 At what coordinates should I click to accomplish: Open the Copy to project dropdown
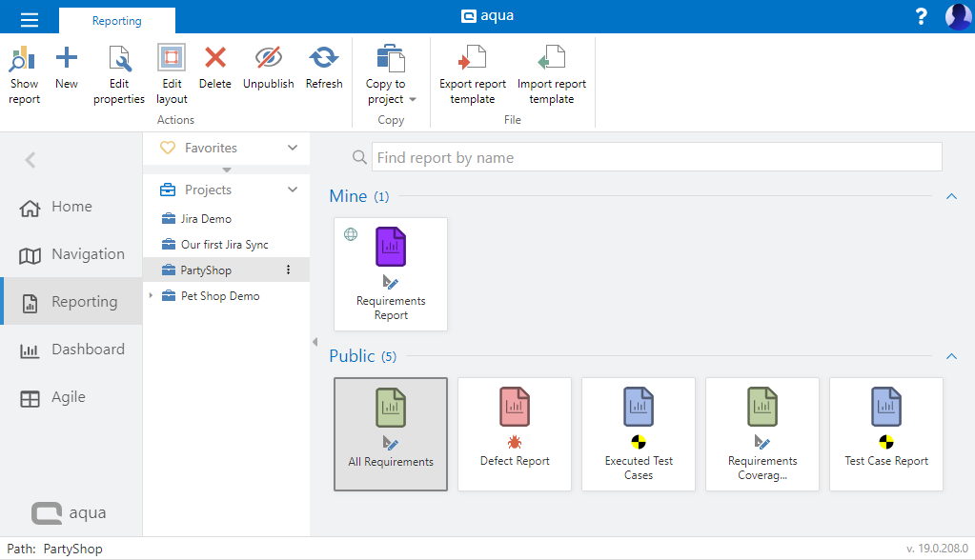pos(391,91)
